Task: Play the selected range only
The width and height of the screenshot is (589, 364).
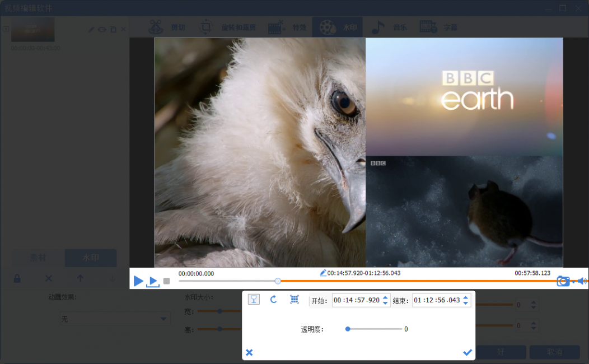Action: (x=153, y=281)
